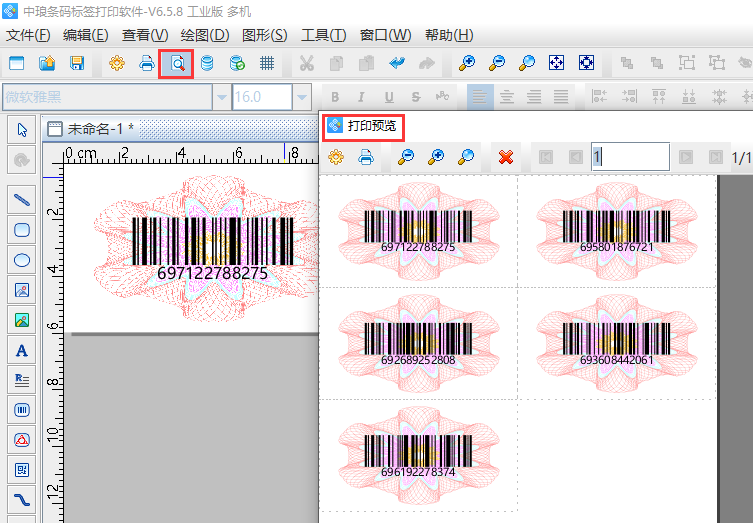Click printer icon in print preview toolbar
This screenshot has width=753, height=523.
coord(366,157)
